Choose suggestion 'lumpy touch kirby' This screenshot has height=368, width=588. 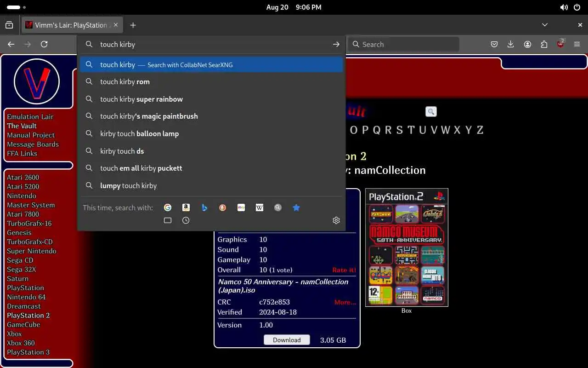pyautogui.click(x=211, y=185)
